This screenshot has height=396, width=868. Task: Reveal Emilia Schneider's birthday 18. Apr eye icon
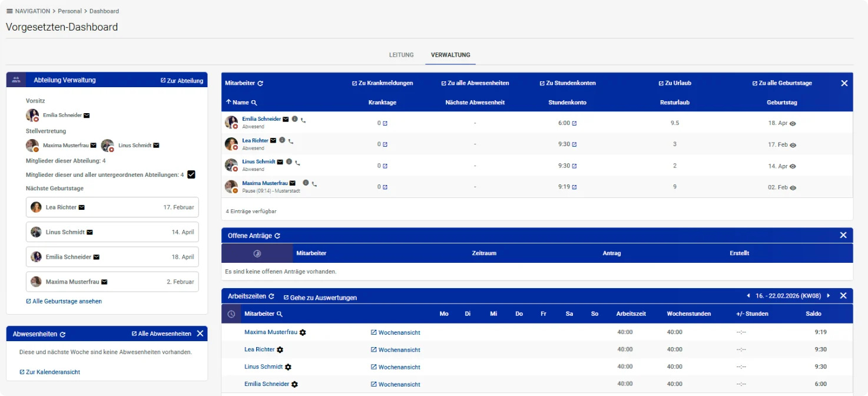[x=793, y=124]
